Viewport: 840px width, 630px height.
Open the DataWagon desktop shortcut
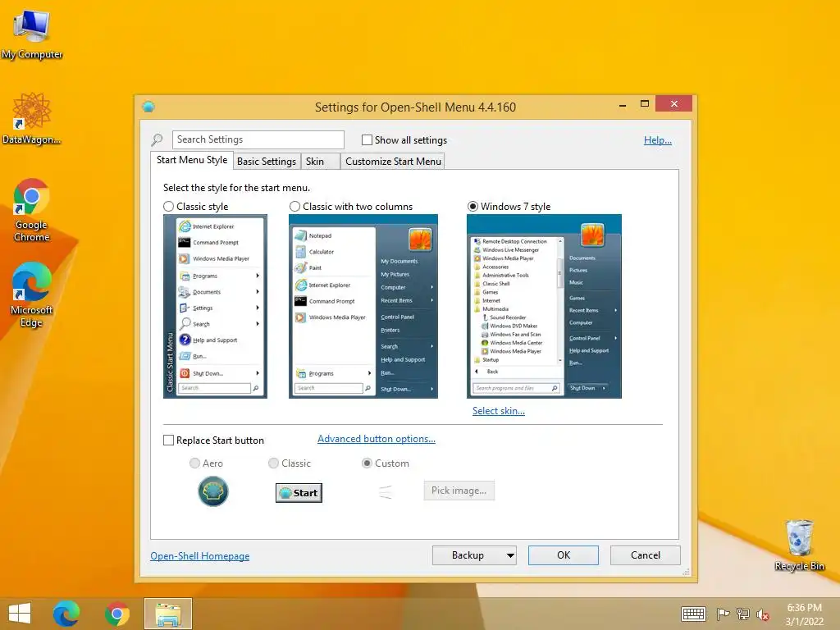coord(32,119)
